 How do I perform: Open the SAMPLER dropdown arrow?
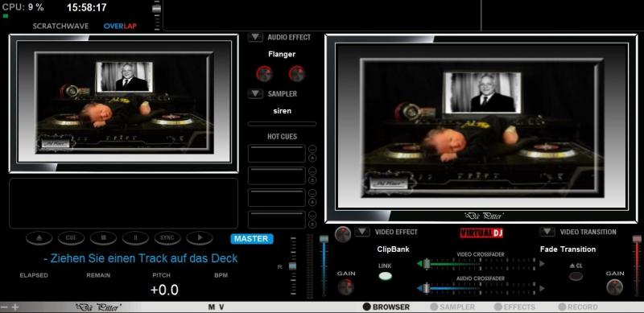pyautogui.click(x=255, y=94)
